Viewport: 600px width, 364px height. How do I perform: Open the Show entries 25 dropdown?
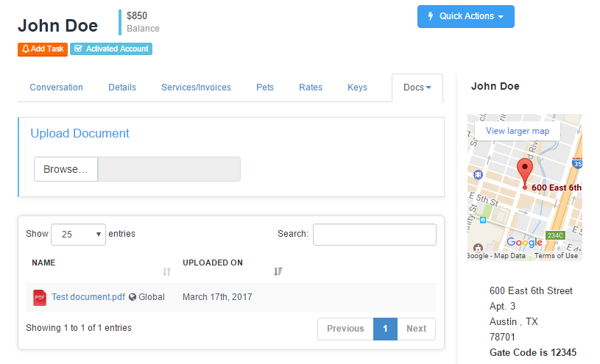point(79,235)
